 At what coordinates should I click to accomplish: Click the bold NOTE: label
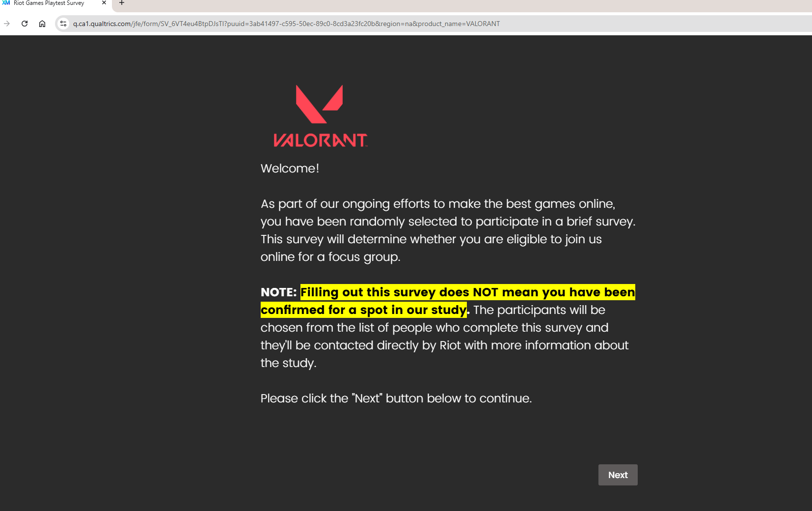pyautogui.click(x=278, y=292)
